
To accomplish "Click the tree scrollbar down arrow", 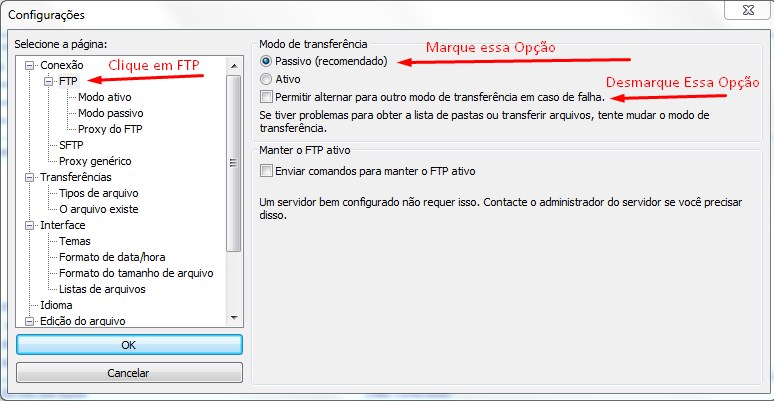I will 234,318.
